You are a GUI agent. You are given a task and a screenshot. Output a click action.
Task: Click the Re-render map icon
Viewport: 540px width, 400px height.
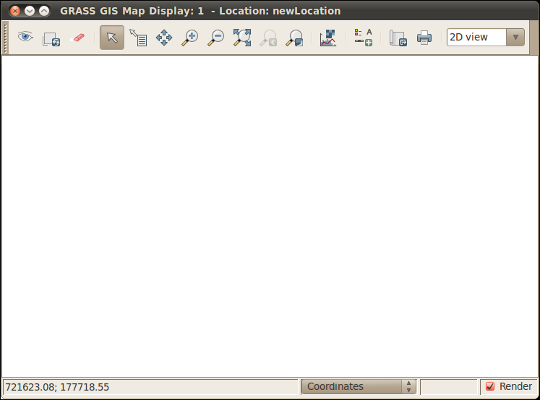click(51, 38)
